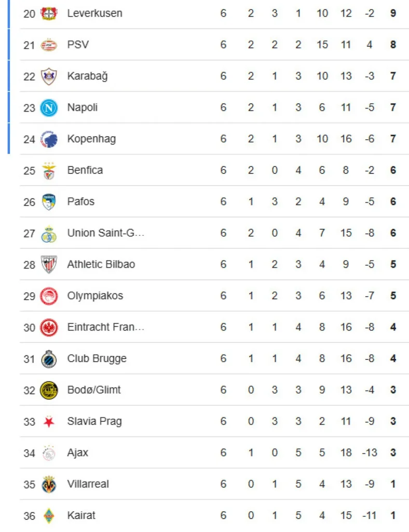Click Leverkusen's bold points total 9
This screenshot has width=409, height=532.
pyautogui.click(x=393, y=13)
